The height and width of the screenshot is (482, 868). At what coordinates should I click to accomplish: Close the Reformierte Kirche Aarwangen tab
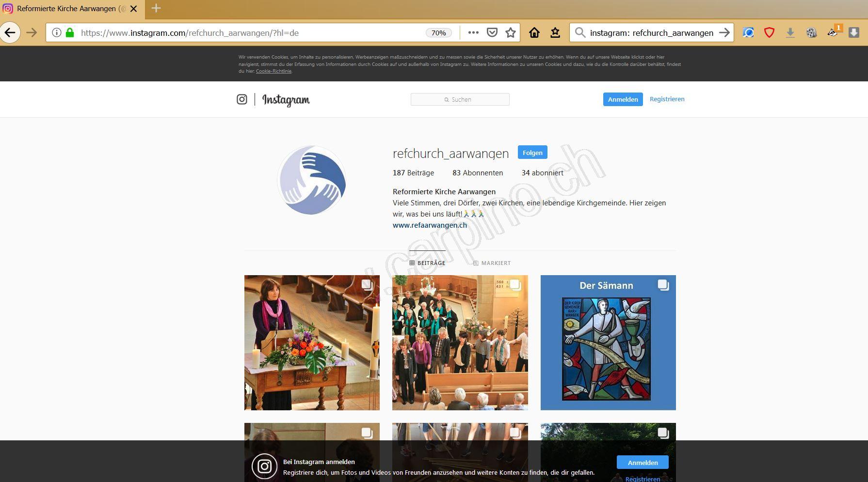tap(134, 9)
